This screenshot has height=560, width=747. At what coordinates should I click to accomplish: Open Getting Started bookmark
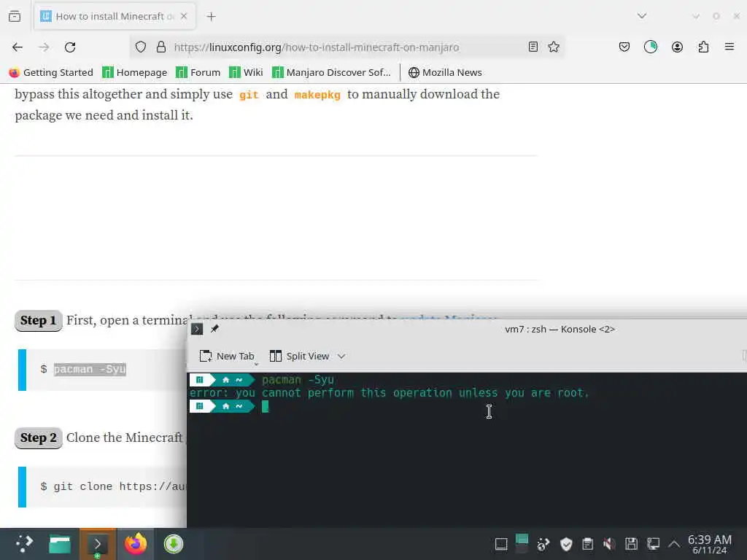click(x=51, y=72)
